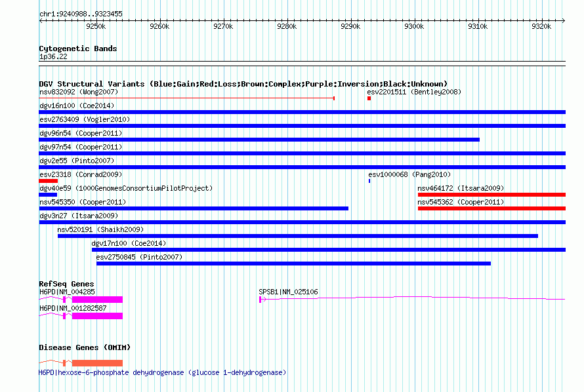Click the esv2201511 (Bentley2008) label
Screen dimensions: 584x392
[x=414, y=92]
